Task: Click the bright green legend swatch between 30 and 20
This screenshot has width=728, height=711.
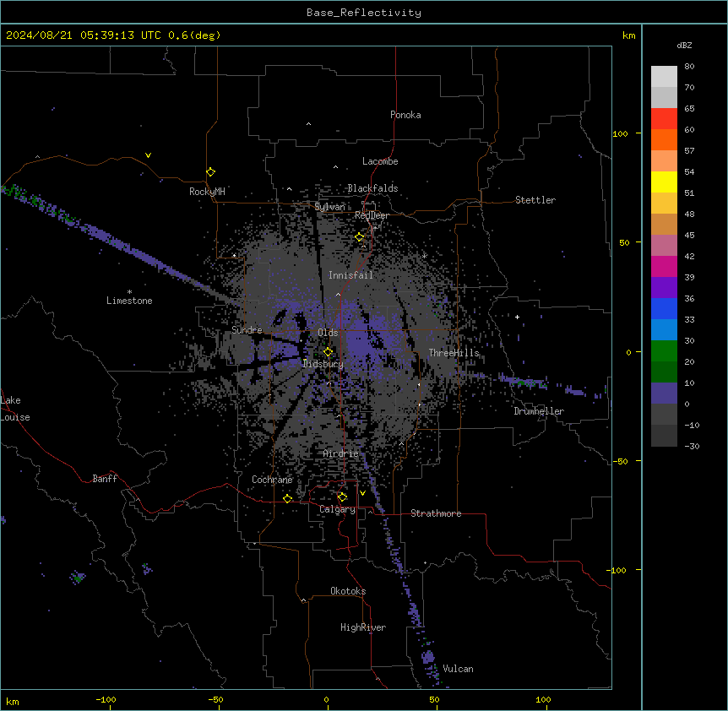Action: [664, 351]
